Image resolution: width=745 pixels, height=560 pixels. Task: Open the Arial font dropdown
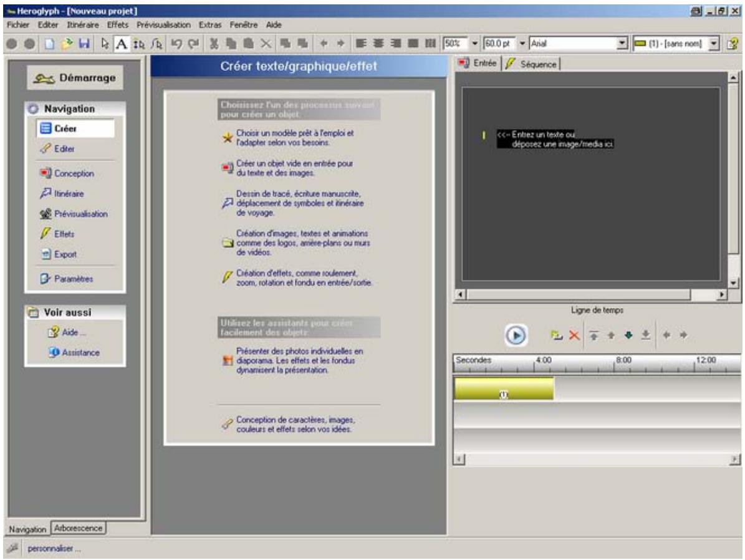point(622,44)
